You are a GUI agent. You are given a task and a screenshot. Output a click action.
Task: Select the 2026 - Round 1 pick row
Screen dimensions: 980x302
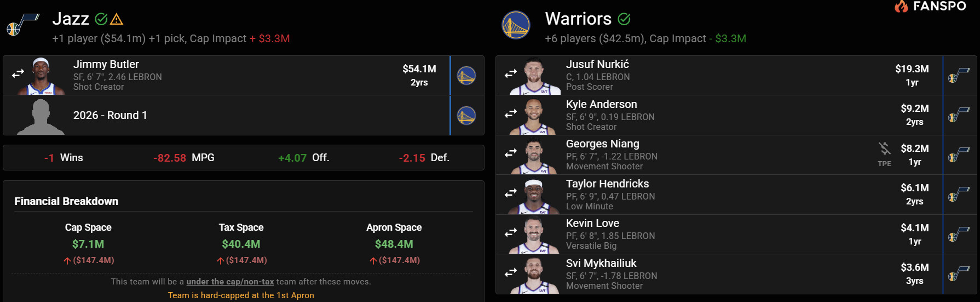click(219, 116)
